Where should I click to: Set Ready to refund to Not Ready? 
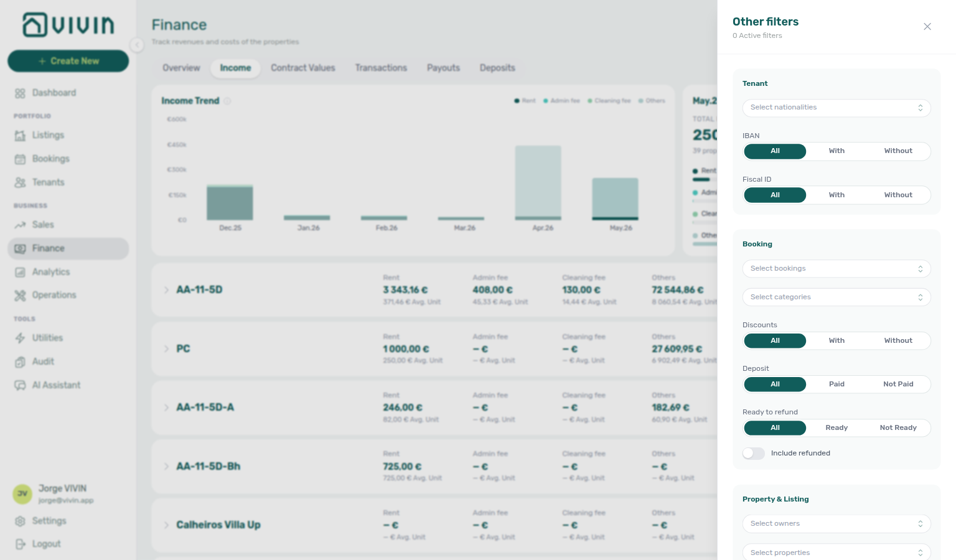pos(898,428)
